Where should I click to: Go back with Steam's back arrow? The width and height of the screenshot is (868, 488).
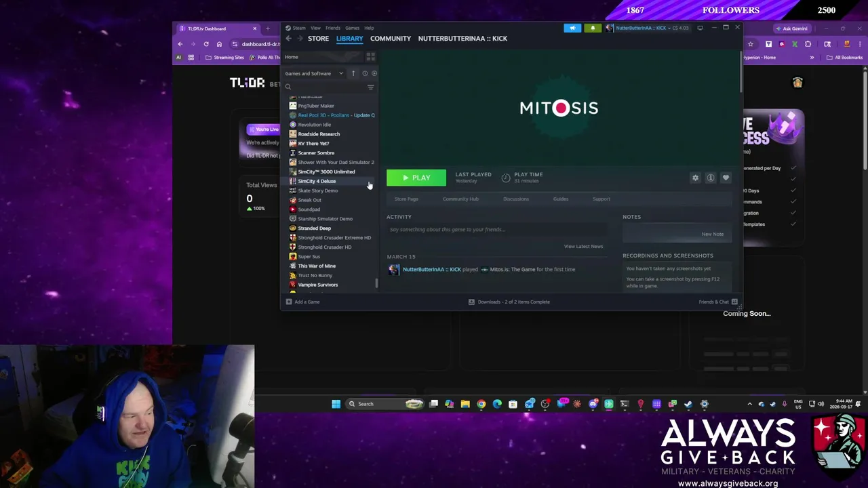pos(288,39)
